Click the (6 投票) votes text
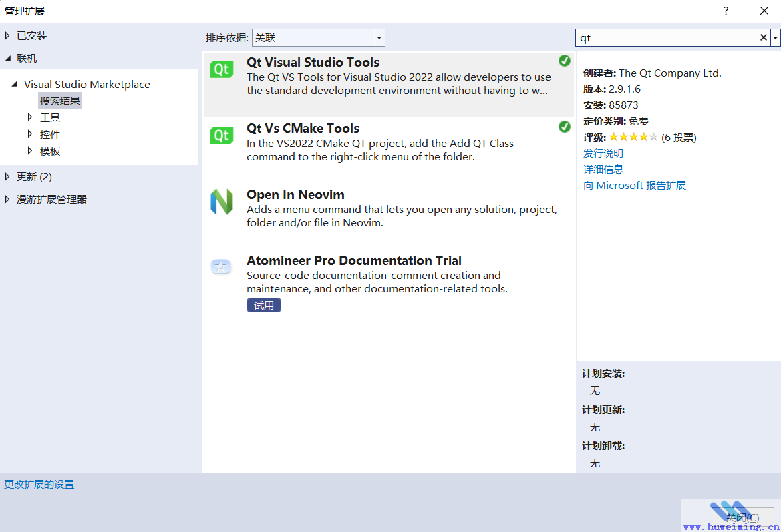Image resolution: width=781 pixels, height=532 pixels. coord(679,138)
